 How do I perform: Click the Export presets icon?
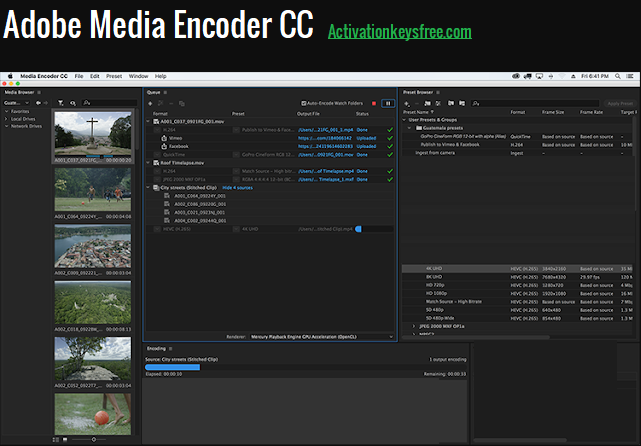coord(462,103)
